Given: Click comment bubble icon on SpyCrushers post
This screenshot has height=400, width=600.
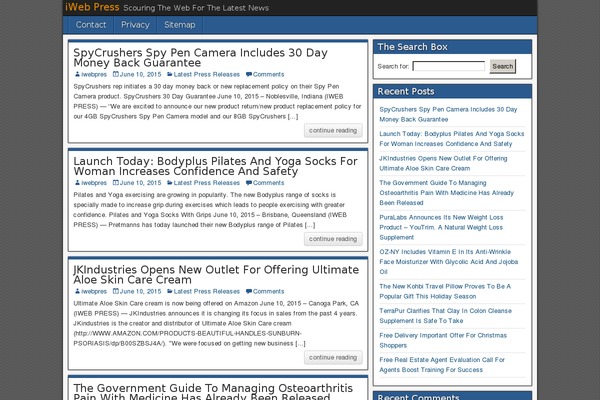Looking at the screenshot, I should [249, 74].
